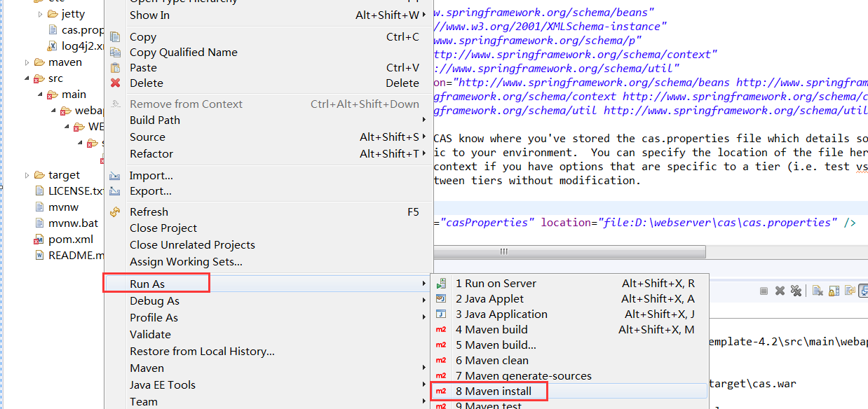The image size is (868, 409).
Task: Click the Import icon in the context menu
Action: [116, 176]
